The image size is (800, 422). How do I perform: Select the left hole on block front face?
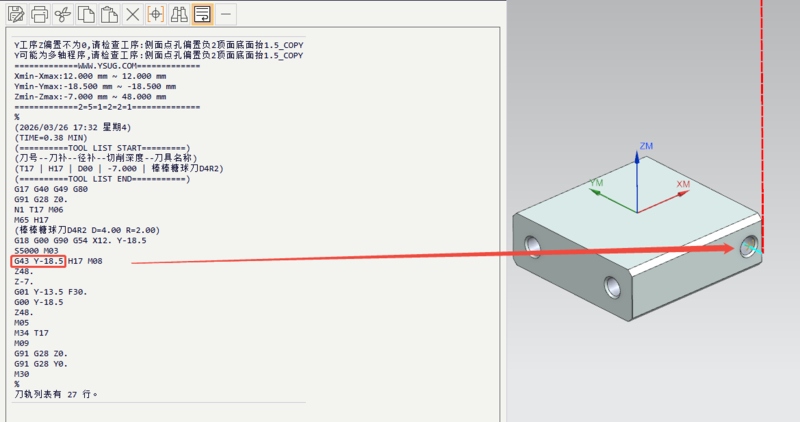point(532,246)
